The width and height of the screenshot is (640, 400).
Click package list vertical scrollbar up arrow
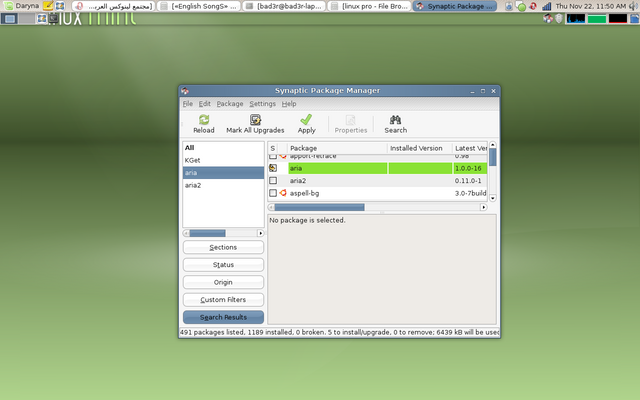pyautogui.click(x=493, y=144)
